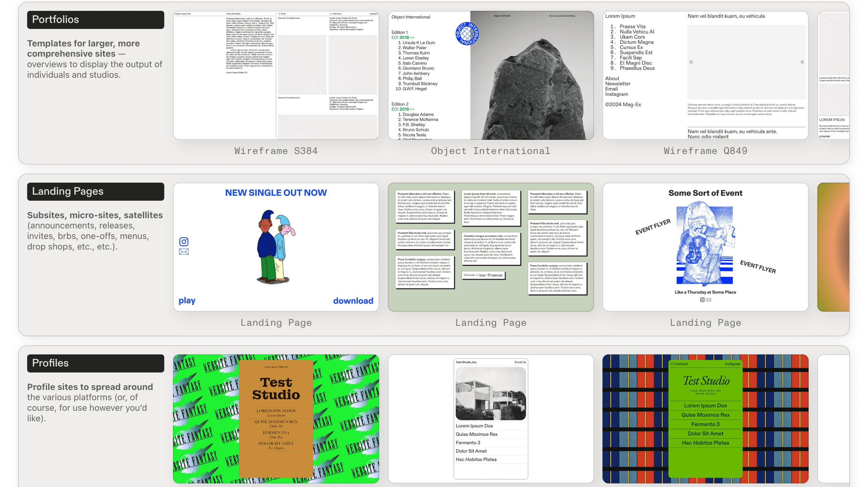Click the envelope icon beside Contact on the plaid Test Studio card
The width and height of the screenshot is (868, 487).
(672, 363)
